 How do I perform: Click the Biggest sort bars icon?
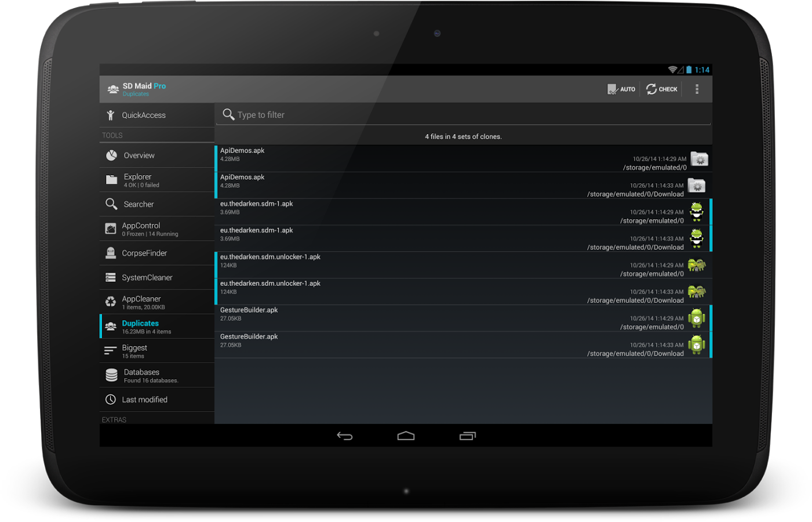pyautogui.click(x=110, y=351)
